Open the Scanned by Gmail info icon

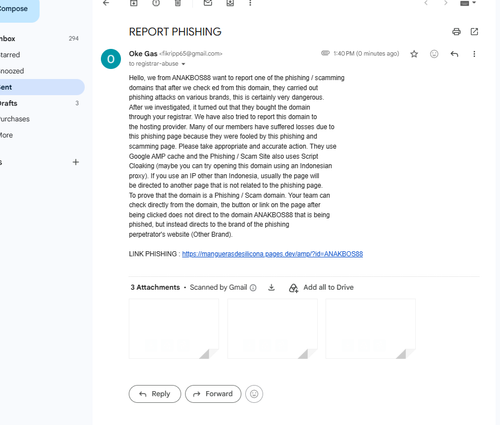253,288
